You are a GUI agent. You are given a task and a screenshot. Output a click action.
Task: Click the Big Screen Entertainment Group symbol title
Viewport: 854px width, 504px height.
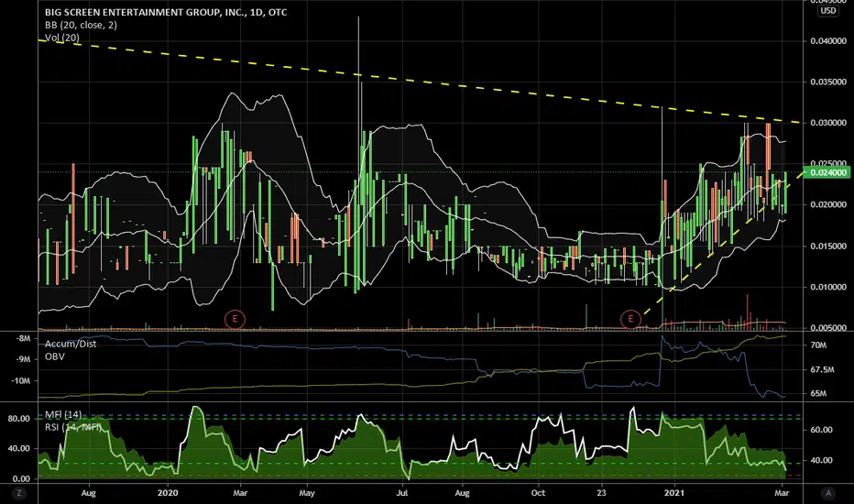tap(166, 12)
